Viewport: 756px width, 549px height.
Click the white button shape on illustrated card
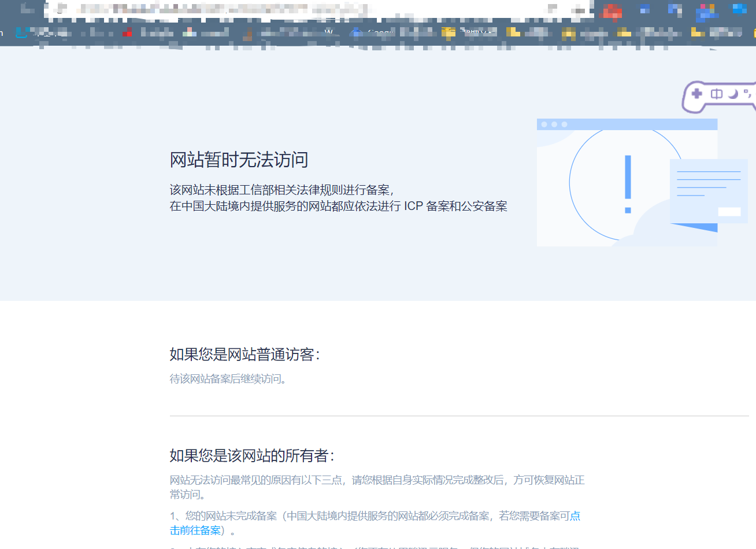point(729,212)
